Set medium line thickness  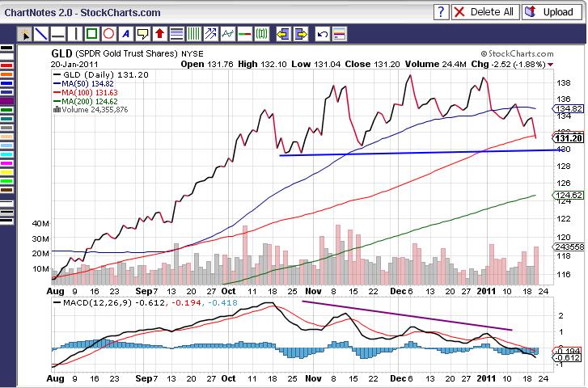pyautogui.click(x=7, y=212)
